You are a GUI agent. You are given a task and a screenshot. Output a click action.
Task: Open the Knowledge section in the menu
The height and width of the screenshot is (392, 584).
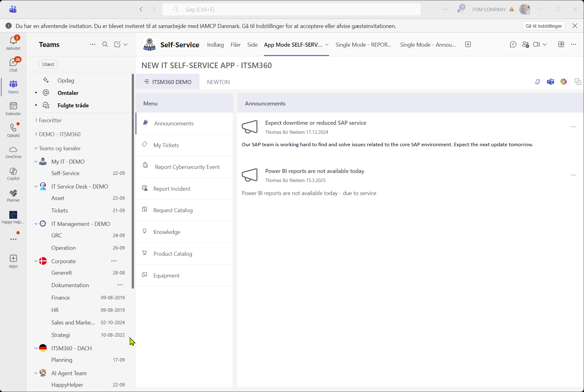[x=167, y=232]
